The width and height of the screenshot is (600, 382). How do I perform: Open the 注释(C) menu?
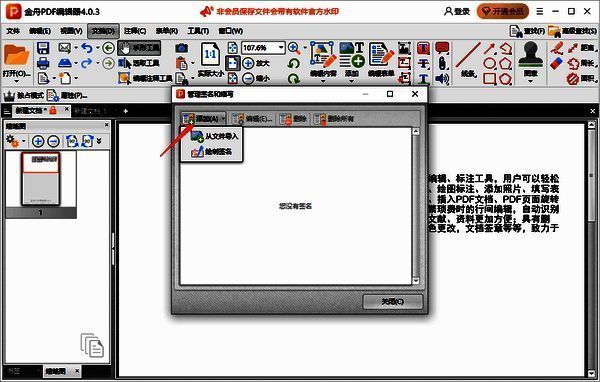(x=135, y=31)
